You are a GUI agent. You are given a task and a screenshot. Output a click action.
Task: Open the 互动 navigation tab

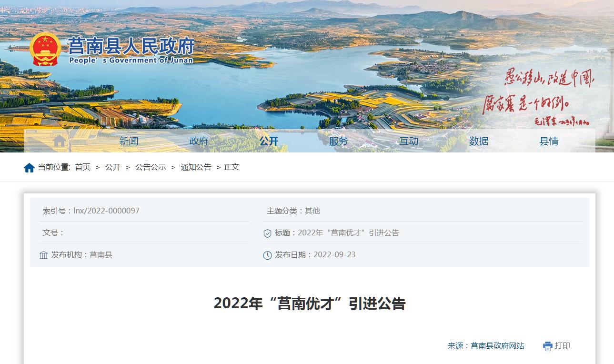(409, 141)
